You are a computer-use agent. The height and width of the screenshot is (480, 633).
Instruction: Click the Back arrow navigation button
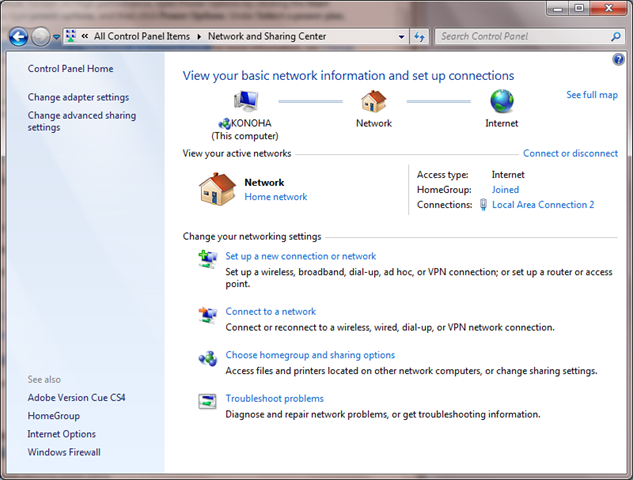[x=17, y=37]
